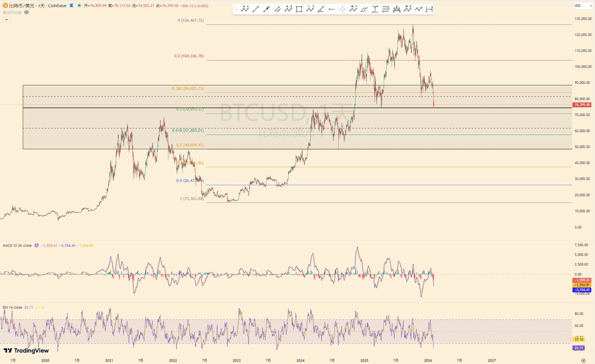The image size is (595, 364).
Task: Click the high price value 78,113.54
Action: coord(122,5)
